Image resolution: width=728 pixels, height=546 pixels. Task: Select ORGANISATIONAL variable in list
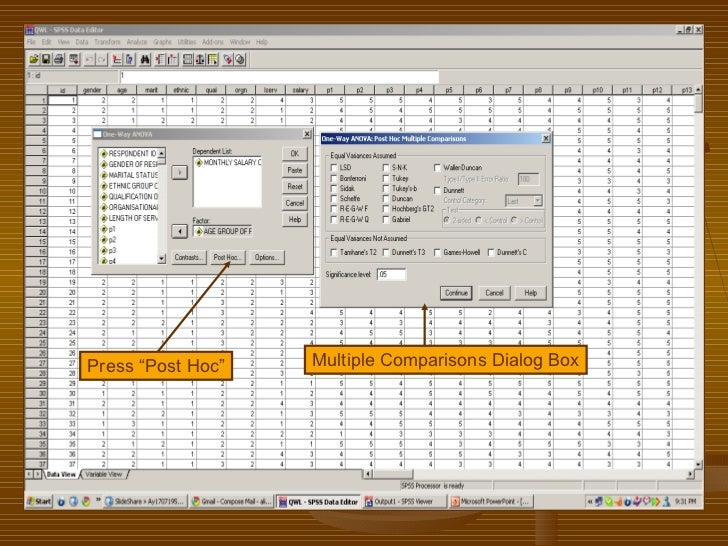(x=129, y=207)
